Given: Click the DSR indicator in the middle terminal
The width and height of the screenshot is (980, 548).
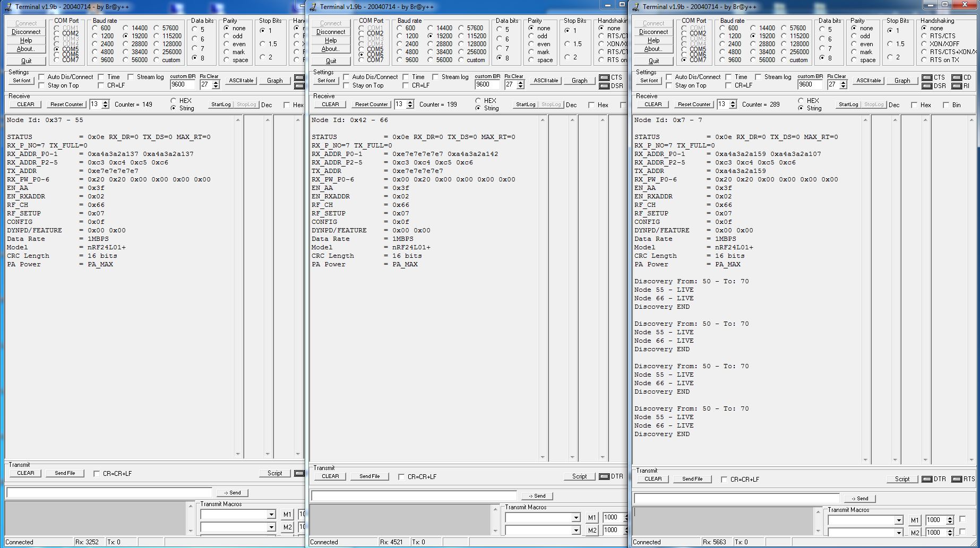Looking at the screenshot, I should pos(604,85).
